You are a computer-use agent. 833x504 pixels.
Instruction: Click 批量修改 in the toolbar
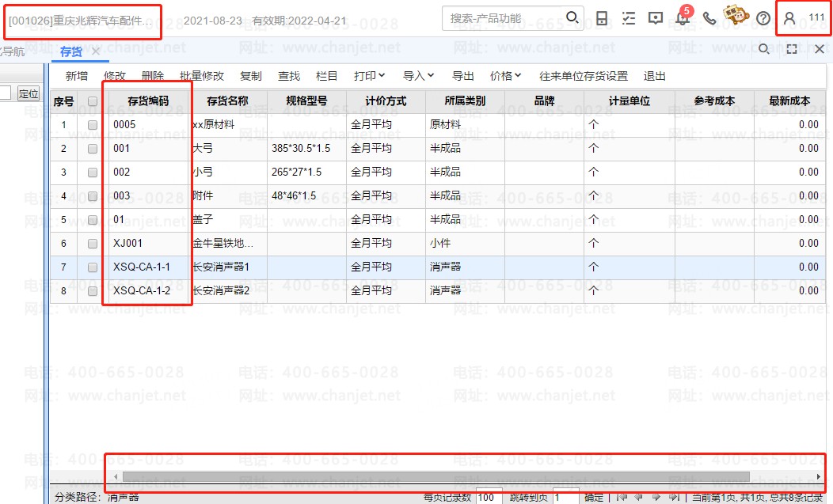[x=202, y=76]
